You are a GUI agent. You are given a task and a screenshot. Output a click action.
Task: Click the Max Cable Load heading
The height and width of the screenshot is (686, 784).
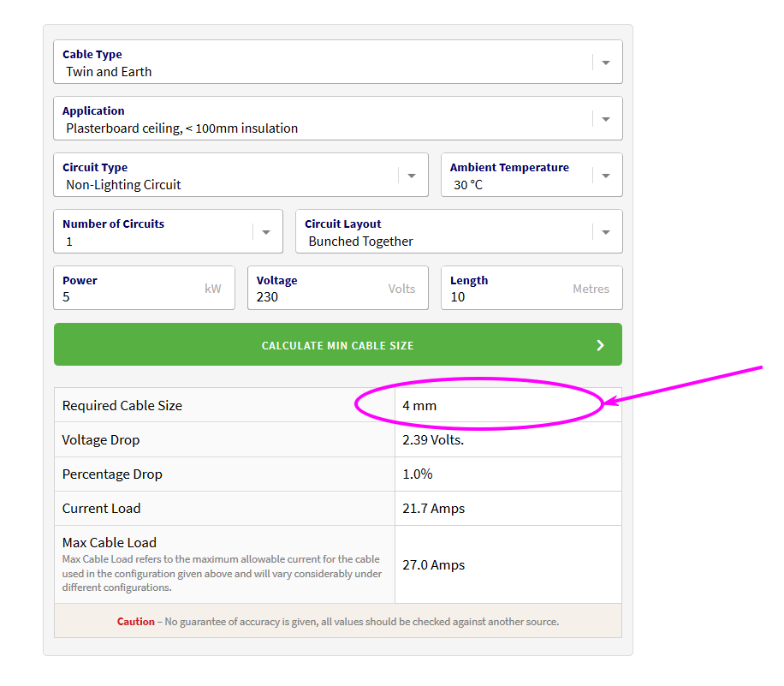[x=110, y=542]
